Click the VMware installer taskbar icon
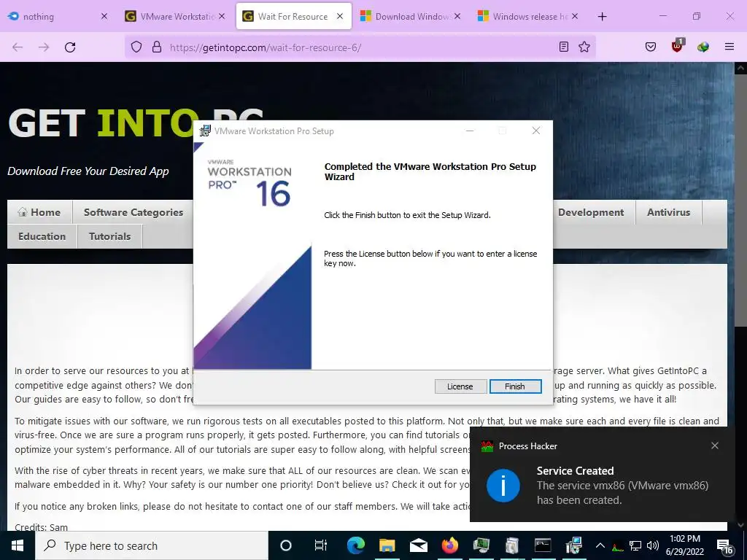 point(573,545)
